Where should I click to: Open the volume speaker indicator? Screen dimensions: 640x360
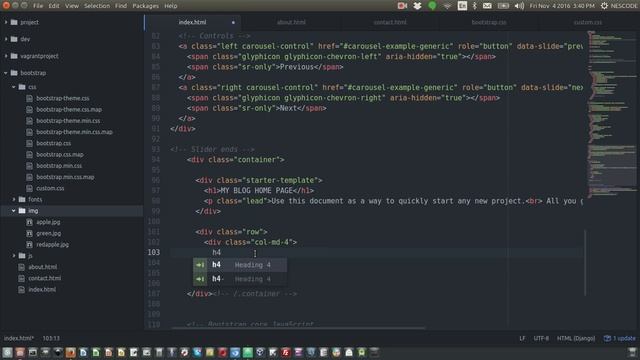519,6
